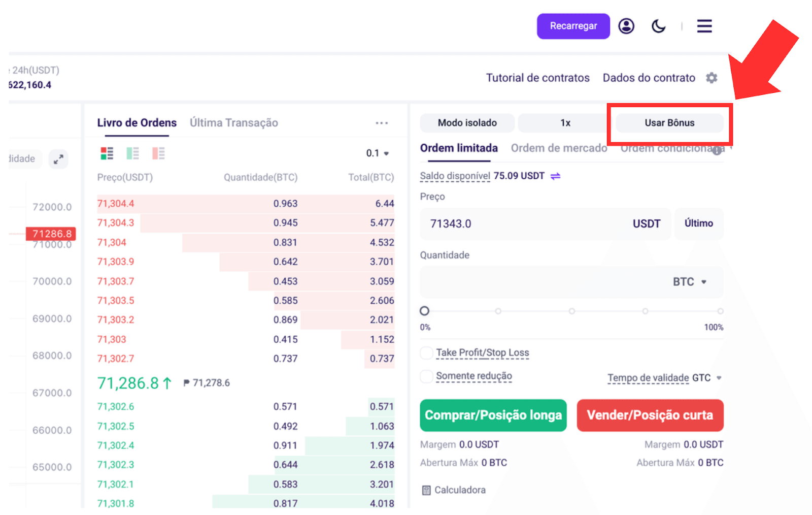Image resolution: width=812 pixels, height=515 pixels.
Task: Click the transfer balance arrows icon
Action: click(556, 176)
